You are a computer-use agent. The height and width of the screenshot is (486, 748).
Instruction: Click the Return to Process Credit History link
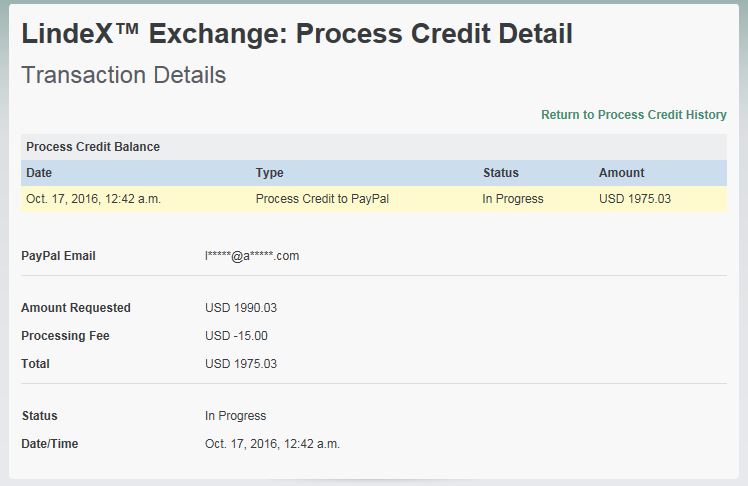pyautogui.click(x=633, y=115)
